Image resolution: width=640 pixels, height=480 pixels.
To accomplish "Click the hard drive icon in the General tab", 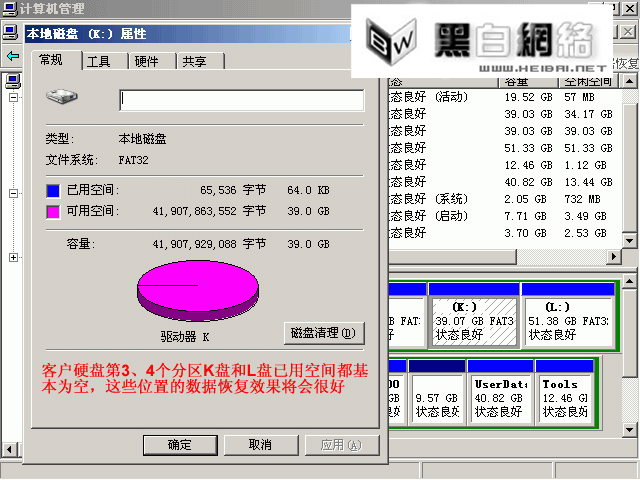I will pyautogui.click(x=60, y=98).
